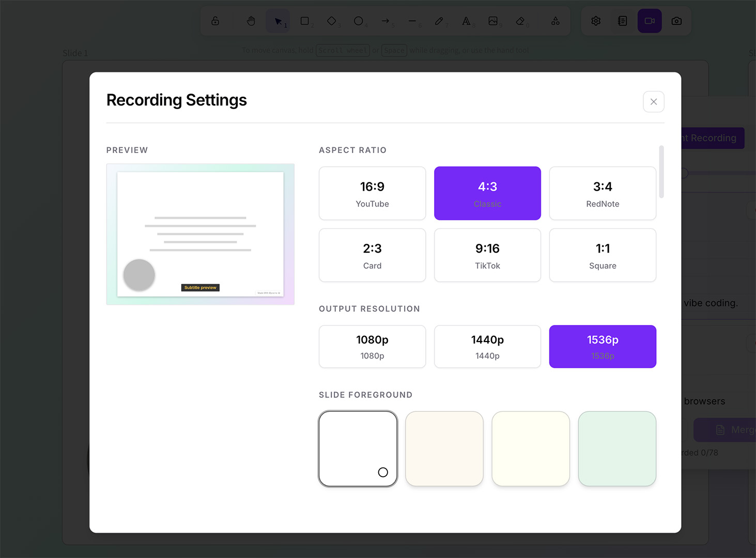Open the more shapes tools icon
The height and width of the screenshot is (558, 756).
pyautogui.click(x=556, y=21)
